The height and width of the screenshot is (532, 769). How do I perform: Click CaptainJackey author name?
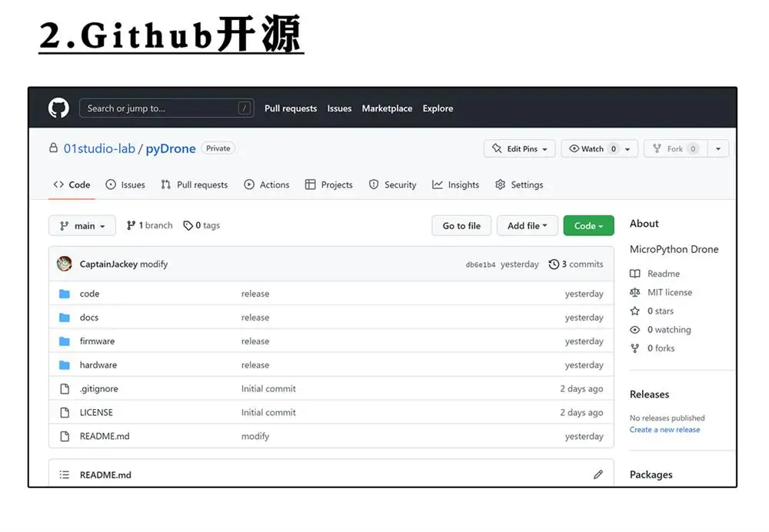pos(108,264)
